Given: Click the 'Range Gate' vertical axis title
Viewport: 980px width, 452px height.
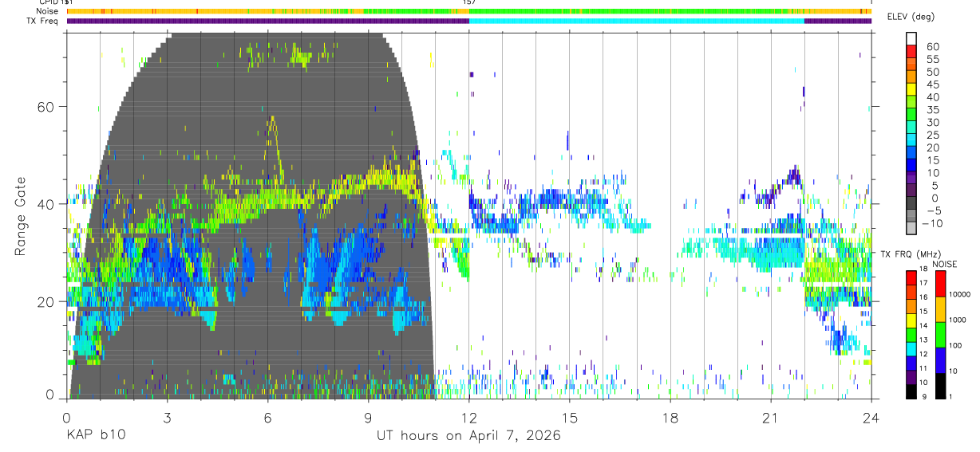Looking at the screenshot, I should pyautogui.click(x=20, y=217).
